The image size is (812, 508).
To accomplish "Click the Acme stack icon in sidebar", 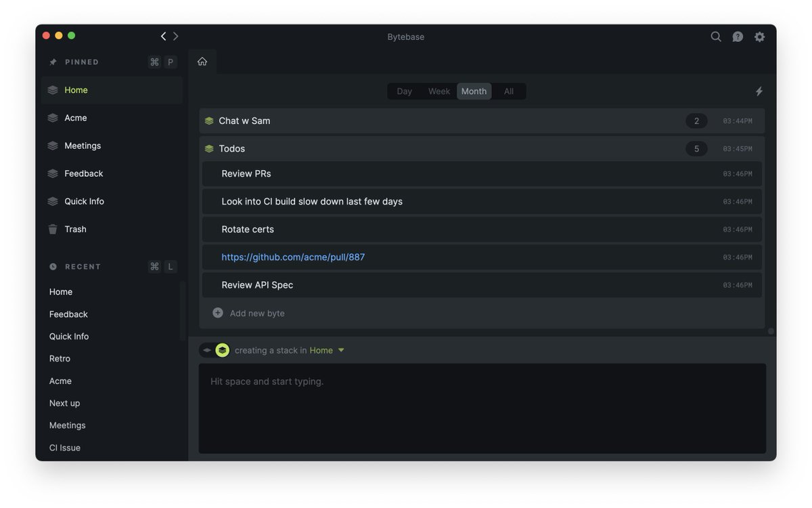I will tap(53, 118).
